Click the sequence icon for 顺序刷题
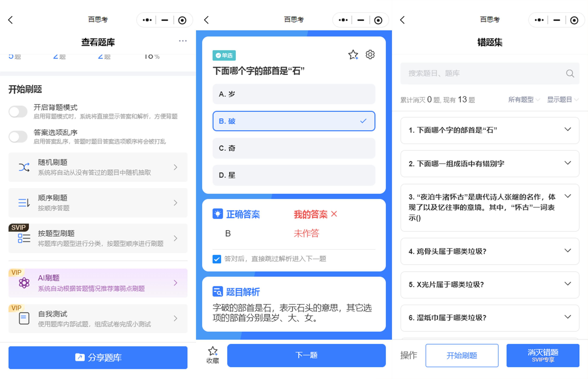The width and height of the screenshot is (588, 379). pos(24,203)
